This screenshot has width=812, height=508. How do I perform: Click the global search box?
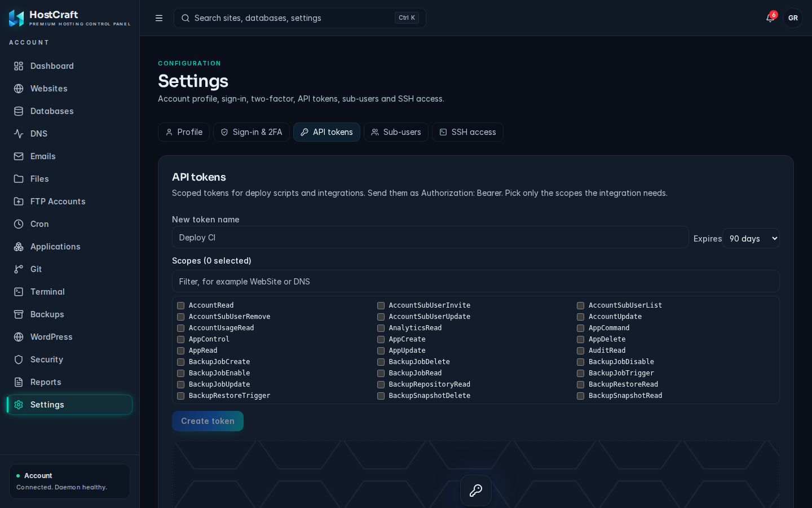pyautogui.click(x=300, y=18)
